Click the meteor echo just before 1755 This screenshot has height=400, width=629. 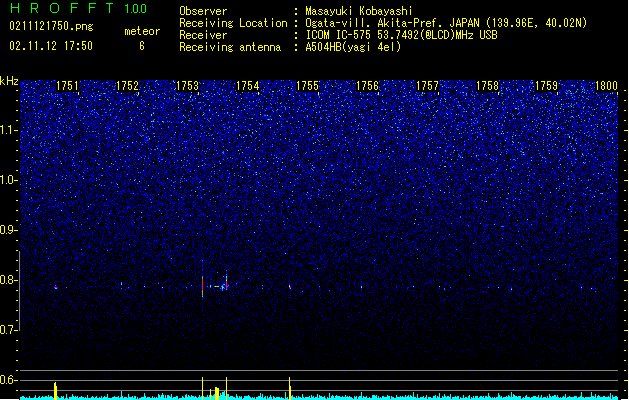[x=290, y=287]
